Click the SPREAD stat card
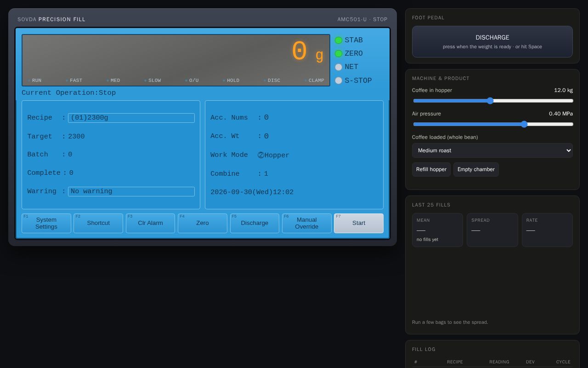Image resolution: width=588 pixels, height=368 pixels. pos(492,230)
